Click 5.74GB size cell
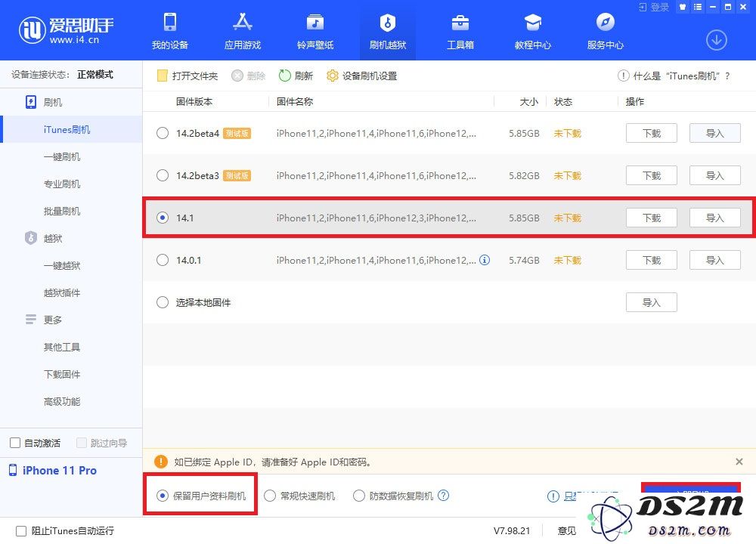This screenshot has width=756, height=544. pos(524,260)
